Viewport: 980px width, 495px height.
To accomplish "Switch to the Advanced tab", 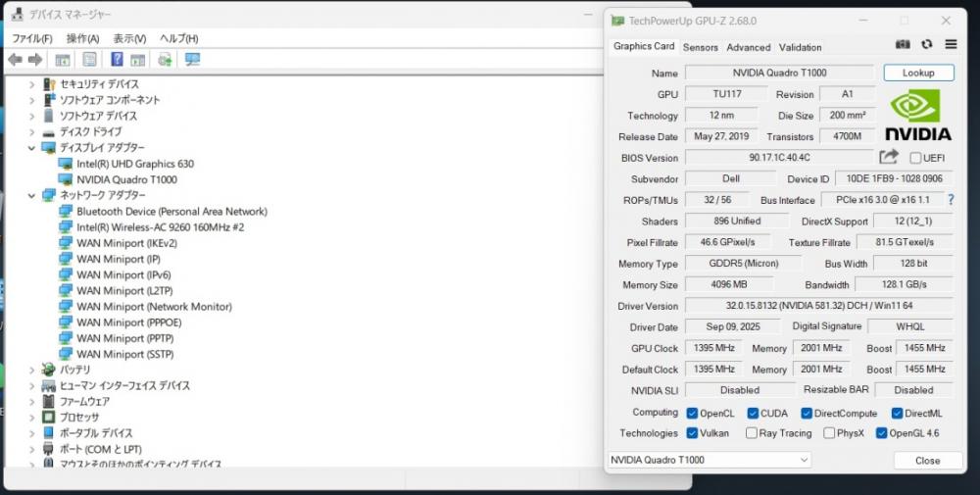I will coord(748,47).
